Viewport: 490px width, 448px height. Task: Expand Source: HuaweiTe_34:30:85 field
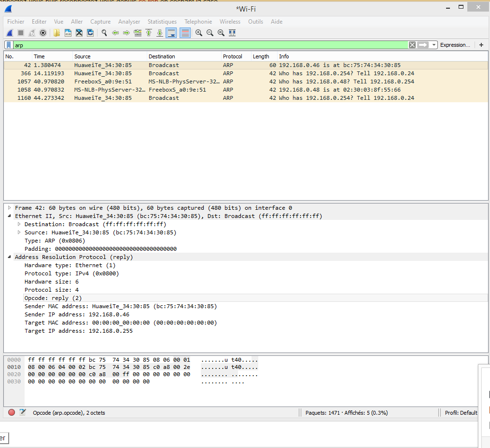coord(19,232)
